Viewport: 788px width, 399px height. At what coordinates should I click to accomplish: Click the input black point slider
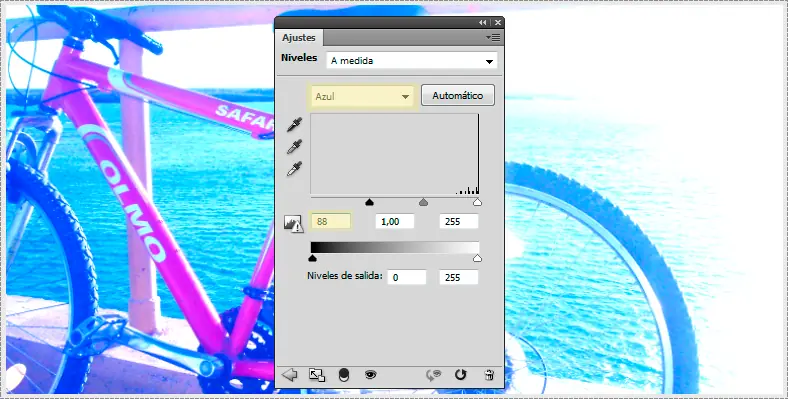369,202
